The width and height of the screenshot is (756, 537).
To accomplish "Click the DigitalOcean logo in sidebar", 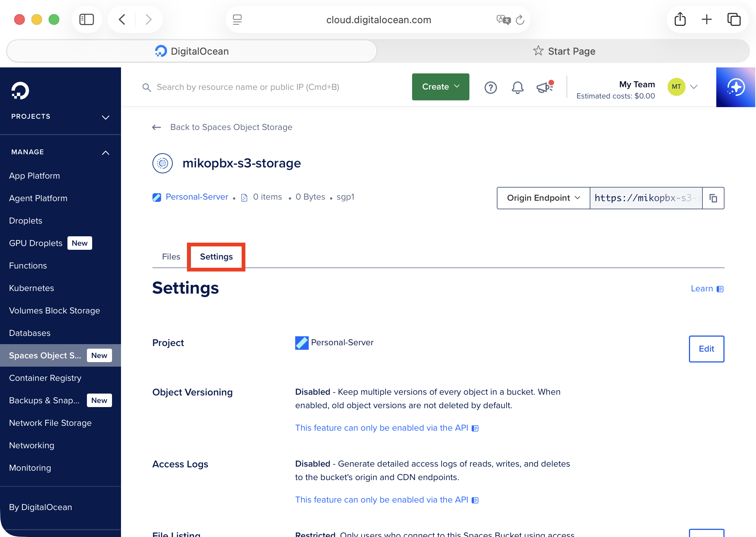I will pos(20,90).
